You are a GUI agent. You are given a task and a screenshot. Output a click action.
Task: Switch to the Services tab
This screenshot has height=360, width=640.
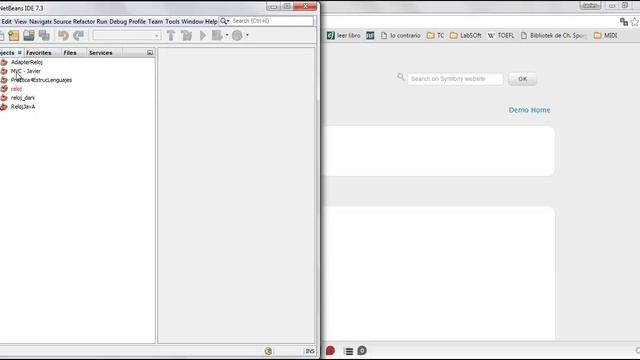click(x=100, y=53)
